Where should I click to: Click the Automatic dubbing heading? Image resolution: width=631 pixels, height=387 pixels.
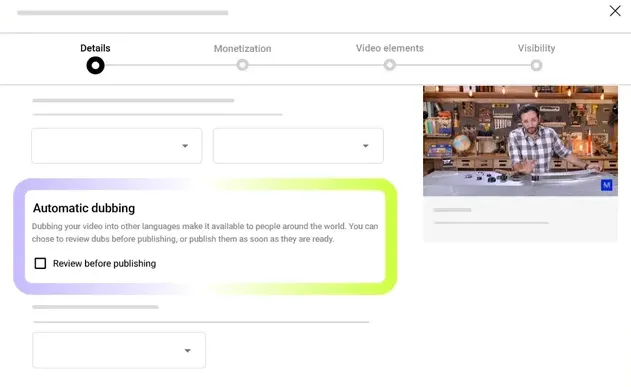click(x=84, y=208)
